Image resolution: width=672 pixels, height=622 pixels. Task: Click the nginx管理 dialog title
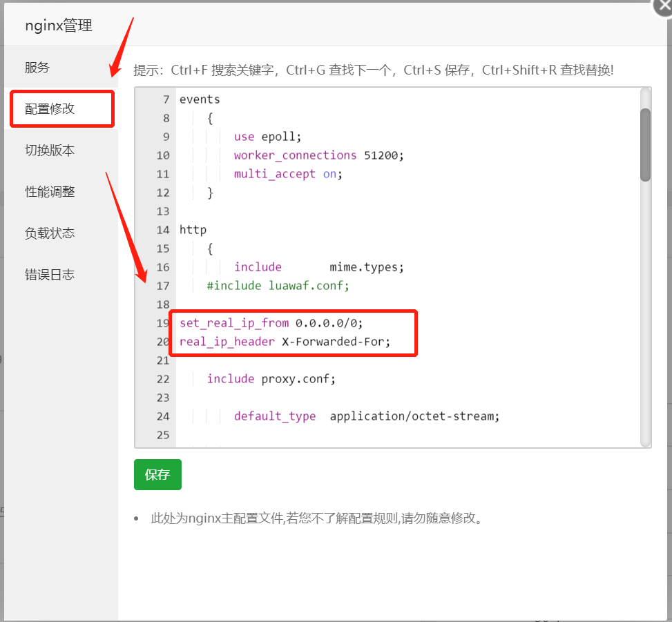pos(59,26)
